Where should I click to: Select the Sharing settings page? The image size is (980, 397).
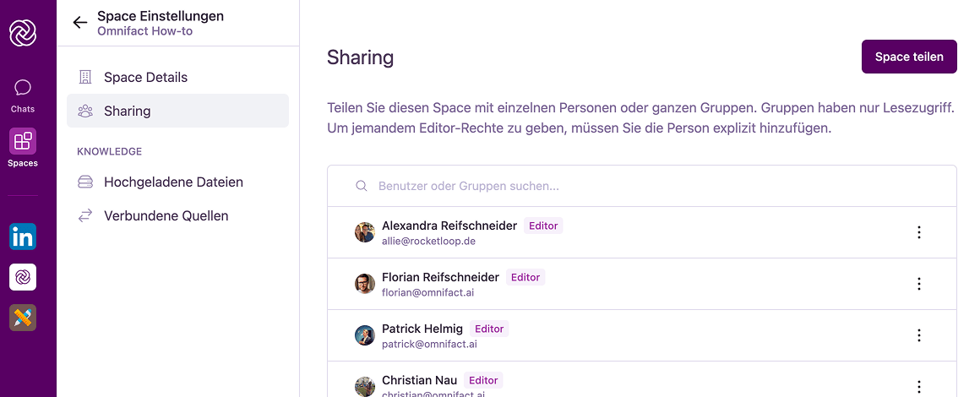(177, 111)
